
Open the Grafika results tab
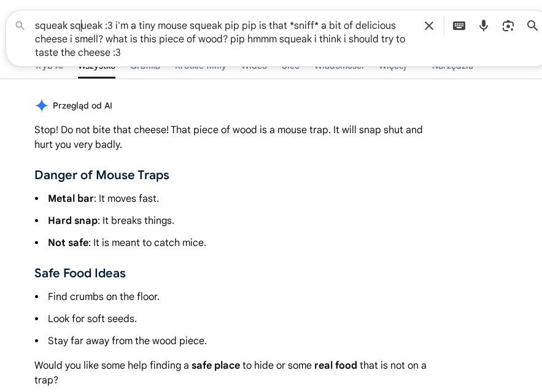(145, 67)
